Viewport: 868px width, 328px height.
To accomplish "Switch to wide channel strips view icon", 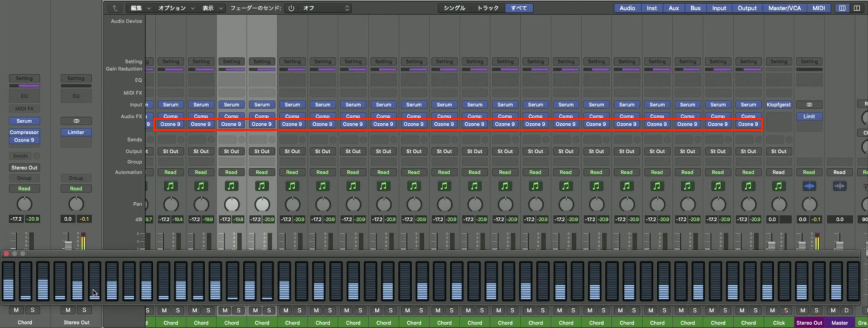I will coord(857,8).
